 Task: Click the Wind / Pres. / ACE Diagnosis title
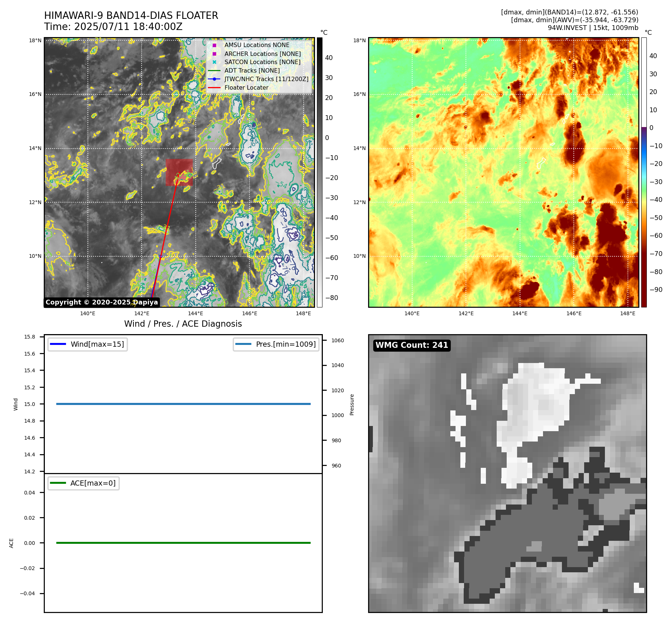pos(183,324)
